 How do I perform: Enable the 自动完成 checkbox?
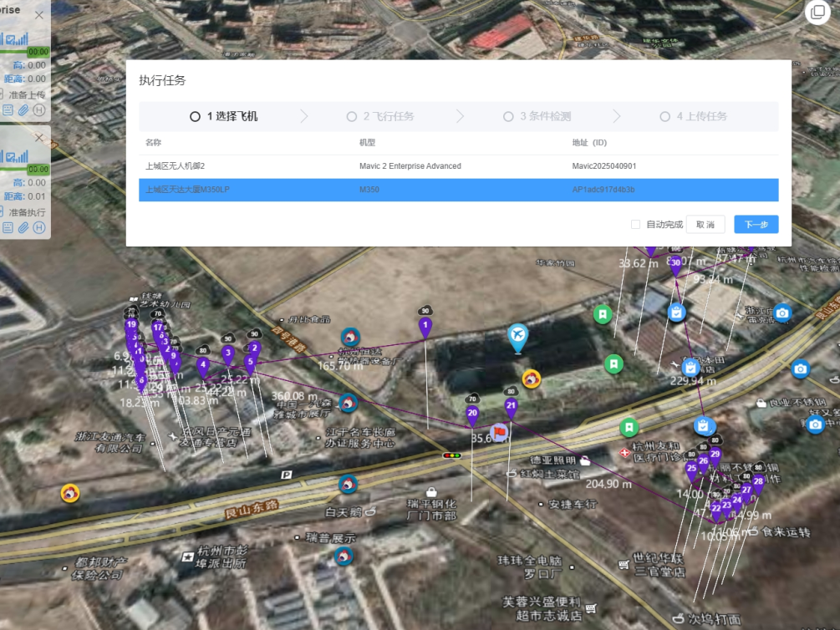636,225
